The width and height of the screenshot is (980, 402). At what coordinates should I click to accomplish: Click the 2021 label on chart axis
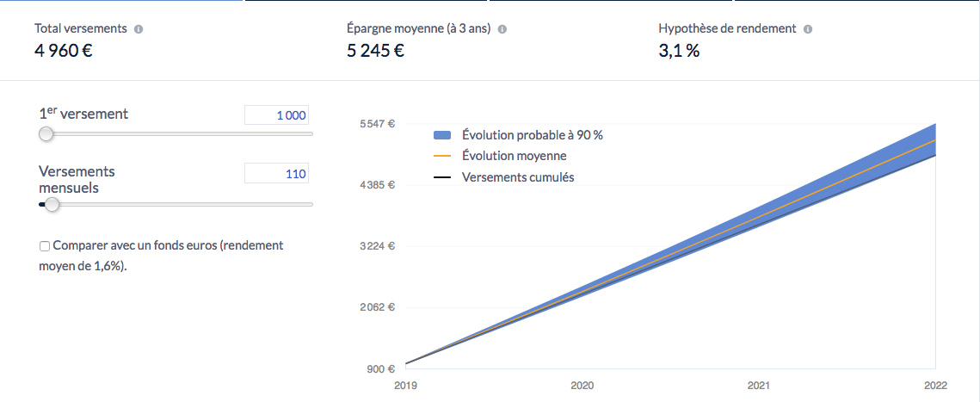pyautogui.click(x=759, y=386)
